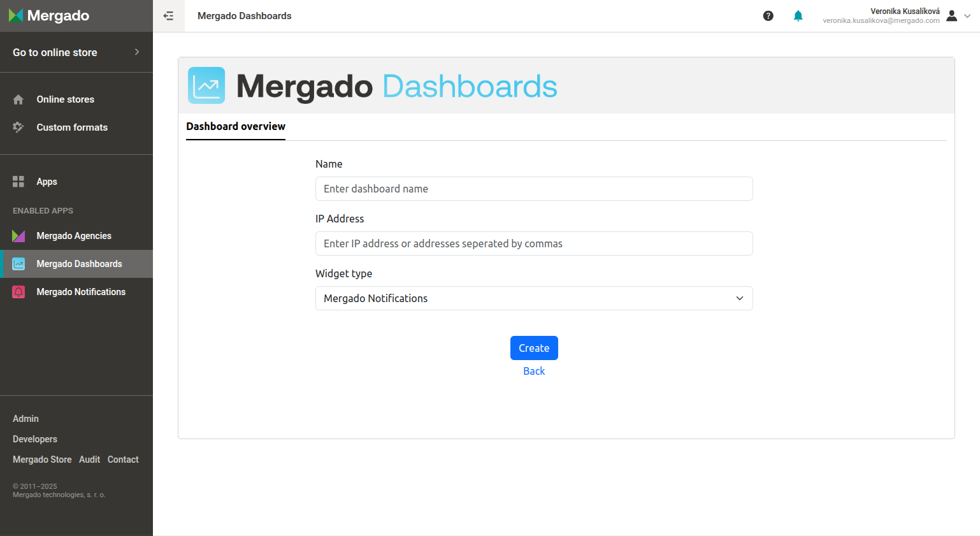Click the Mergado Notifications app icon

tap(18, 292)
